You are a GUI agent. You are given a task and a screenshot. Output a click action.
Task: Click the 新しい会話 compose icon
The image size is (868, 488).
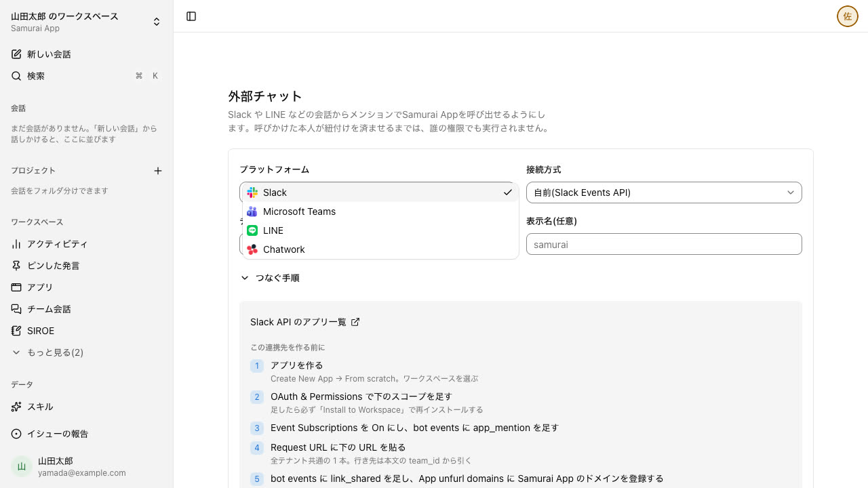[x=16, y=54]
